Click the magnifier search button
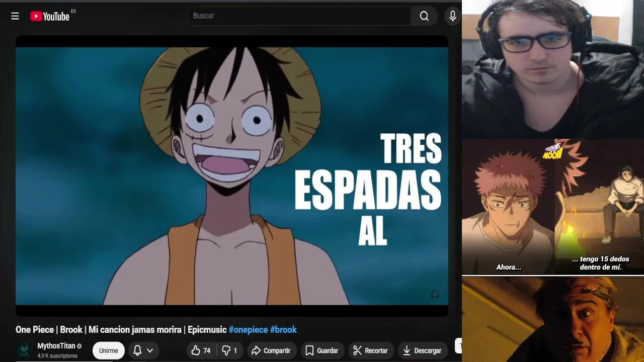The width and height of the screenshot is (644, 362). pyautogui.click(x=424, y=16)
